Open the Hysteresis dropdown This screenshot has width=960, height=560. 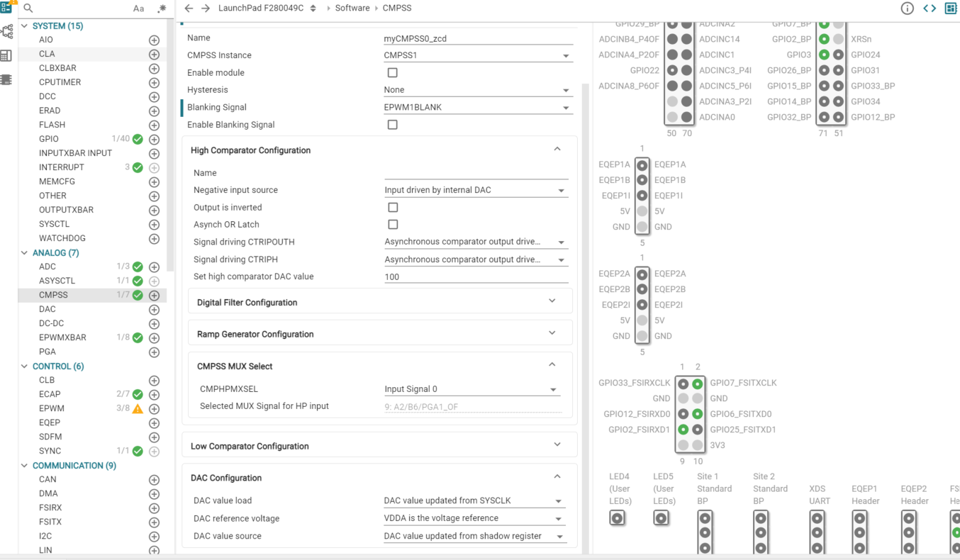[477, 90]
